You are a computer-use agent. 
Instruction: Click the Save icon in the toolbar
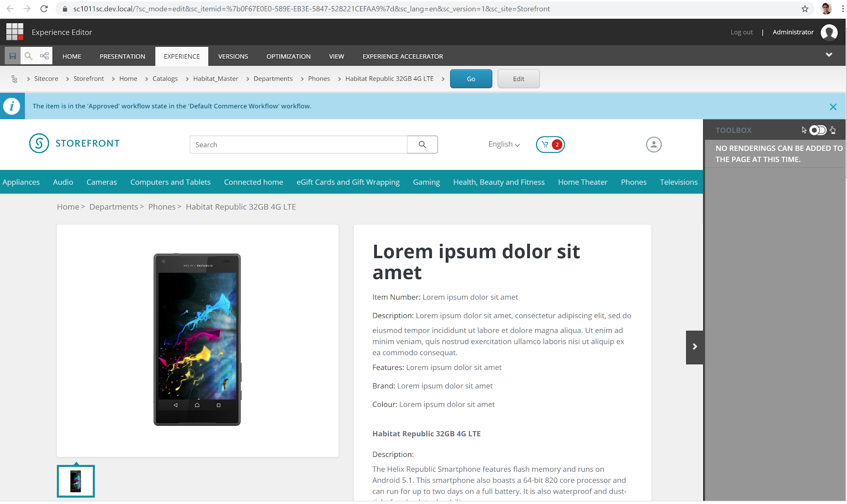pyautogui.click(x=12, y=55)
